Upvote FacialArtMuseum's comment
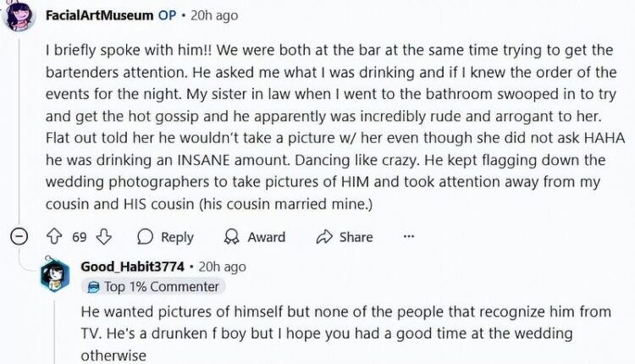This screenshot has height=364, width=635. pyautogui.click(x=54, y=237)
